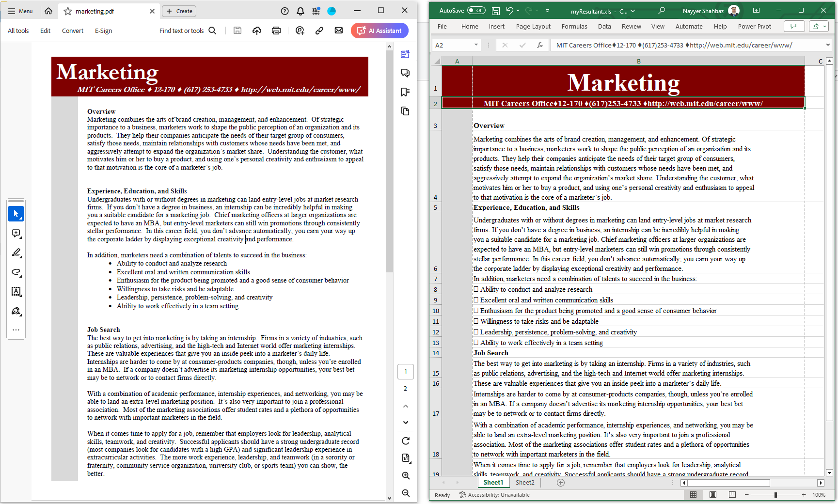Save workbook in Excel title bar
This screenshot has height=504, width=838.
coord(495,11)
